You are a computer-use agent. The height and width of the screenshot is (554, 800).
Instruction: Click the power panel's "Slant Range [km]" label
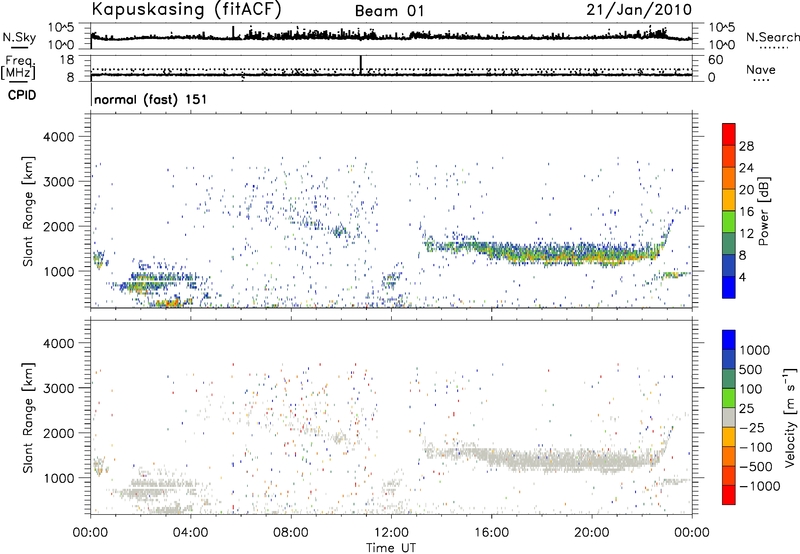(x=28, y=211)
